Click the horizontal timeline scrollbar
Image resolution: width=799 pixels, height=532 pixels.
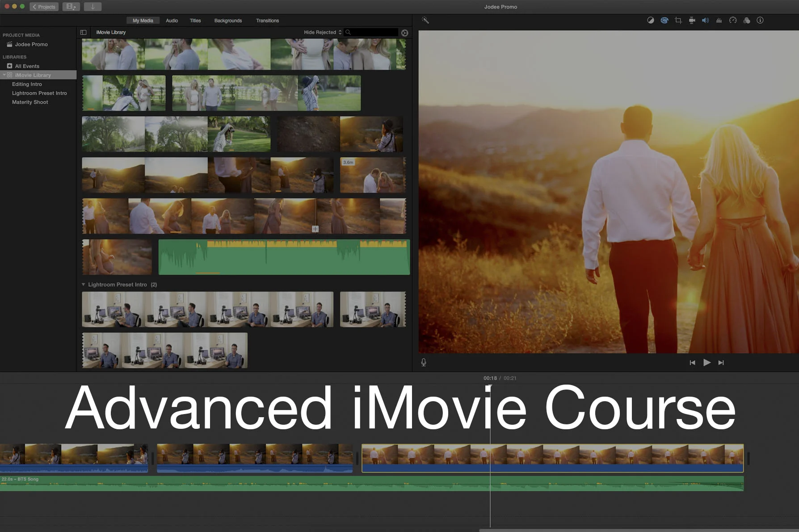(639, 530)
